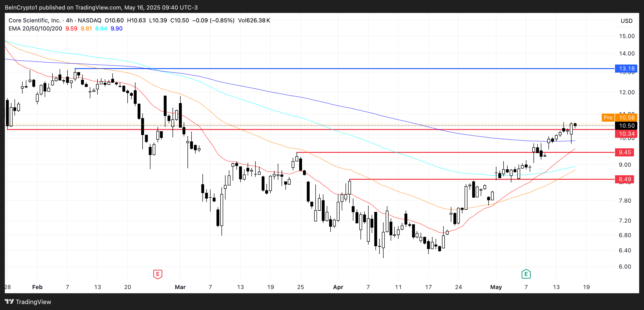Click the TradingView text link

tap(33, 302)
